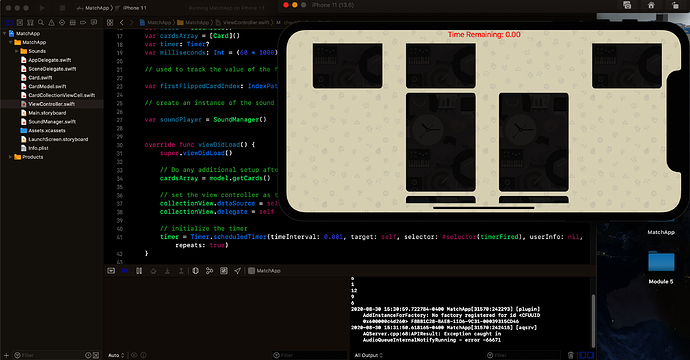The image size is (690, 360).
Task: Open the Project navigator folder icon
Action: (9, 22)
